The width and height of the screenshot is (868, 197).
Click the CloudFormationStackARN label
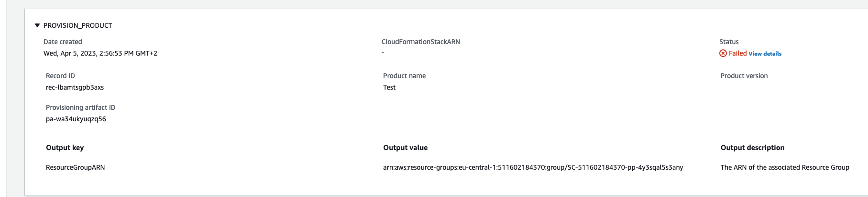click(420, 42)
